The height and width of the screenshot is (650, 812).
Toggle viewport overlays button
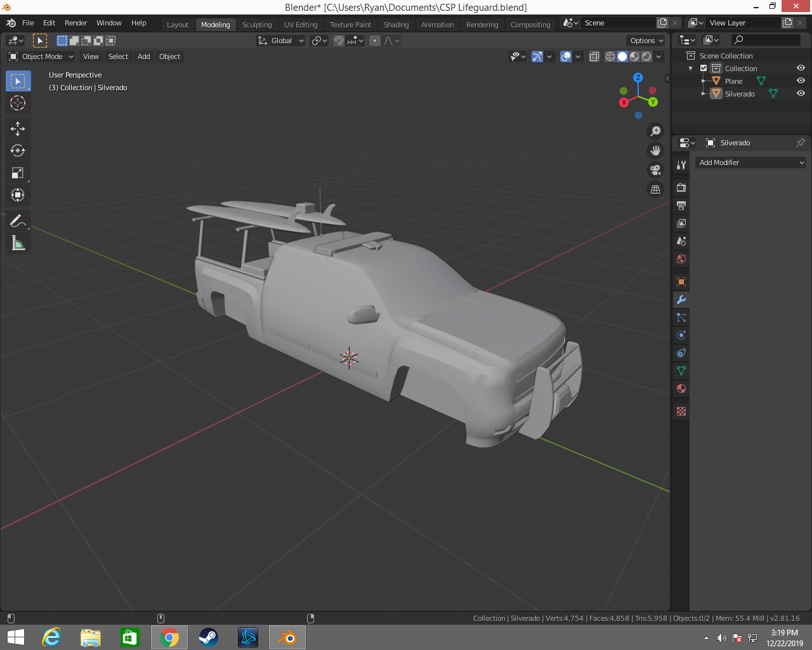tap(566, 56)
